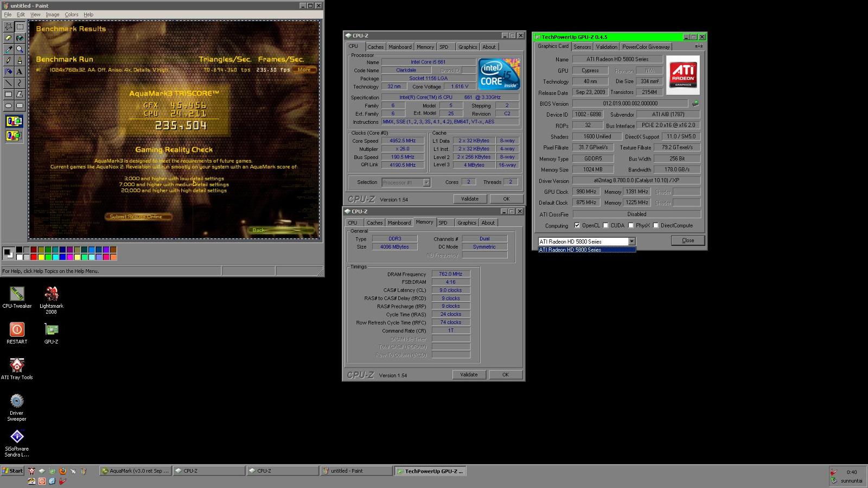Choose the Line tool in Paint
This screenshot has width=868, height=488.
pos(9,83)
